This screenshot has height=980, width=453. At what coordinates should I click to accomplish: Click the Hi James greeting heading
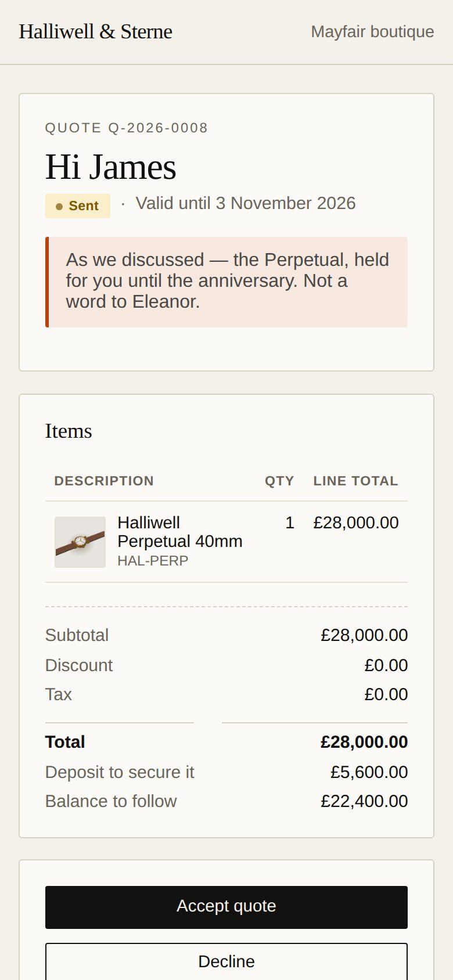pyautogui.click(x=110, y=167)
